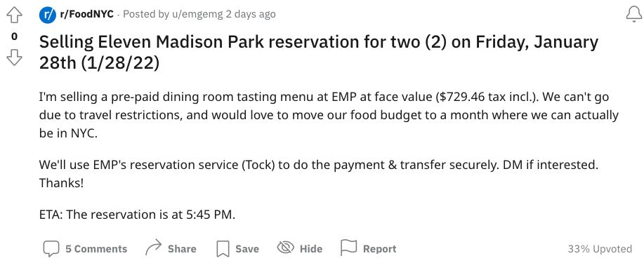Viewport: 644px width, 277px height.
Task: Open the post title about Eleven Madison Park
Action: pos(319,53)
